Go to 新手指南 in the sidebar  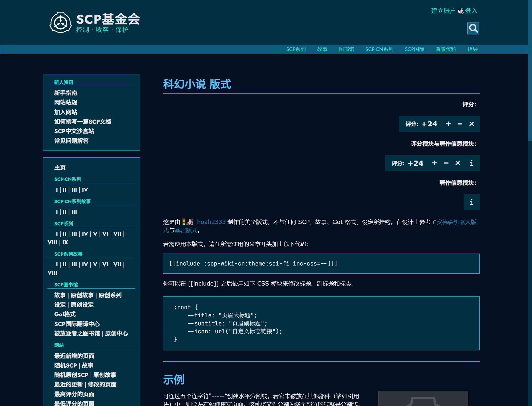click(66, 93)
